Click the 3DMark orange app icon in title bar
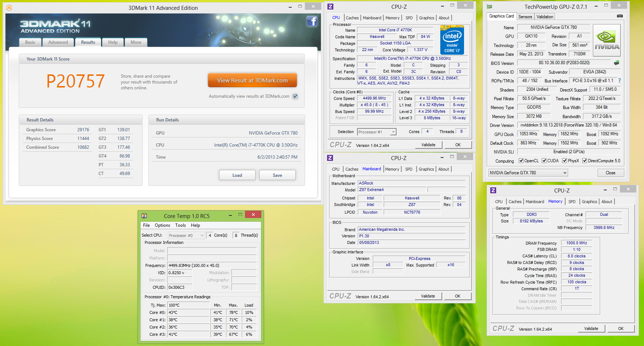Image resolution: width=644 pixels, height=346 pixels. point(9,8)
